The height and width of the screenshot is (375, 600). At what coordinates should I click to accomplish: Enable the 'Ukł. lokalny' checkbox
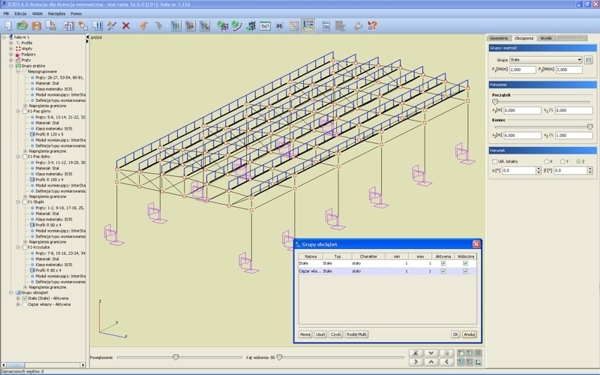(x=494, y=161)
